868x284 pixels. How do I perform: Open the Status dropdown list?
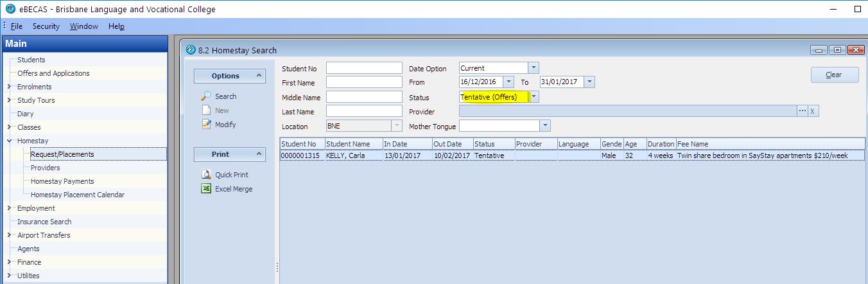click(534, 97)
